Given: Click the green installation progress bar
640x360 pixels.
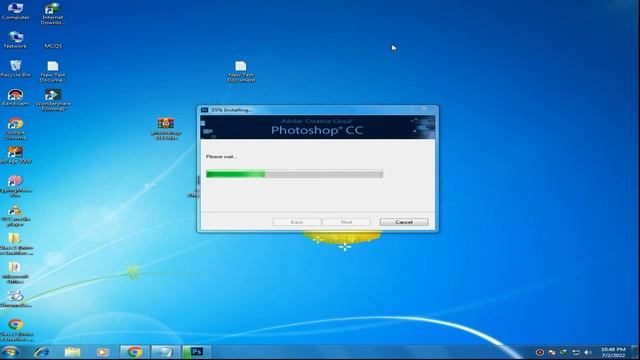Looking at the screenshot, I should [x=294, y=174].
